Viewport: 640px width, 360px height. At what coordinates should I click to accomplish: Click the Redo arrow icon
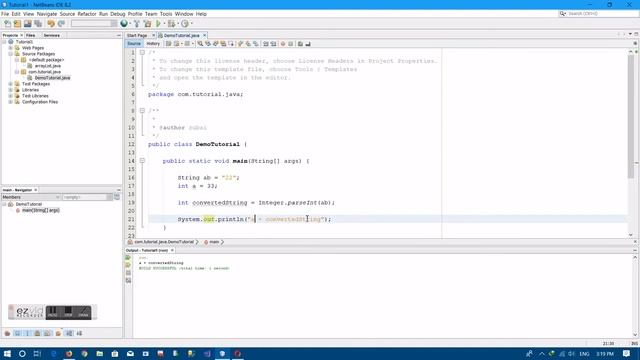click(x=61, y=24)
